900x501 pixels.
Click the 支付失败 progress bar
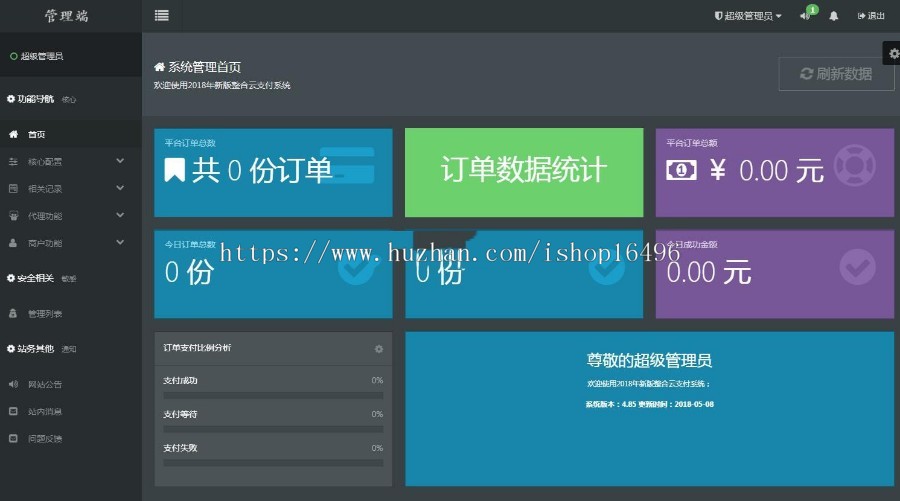click(x=273, y=463)
